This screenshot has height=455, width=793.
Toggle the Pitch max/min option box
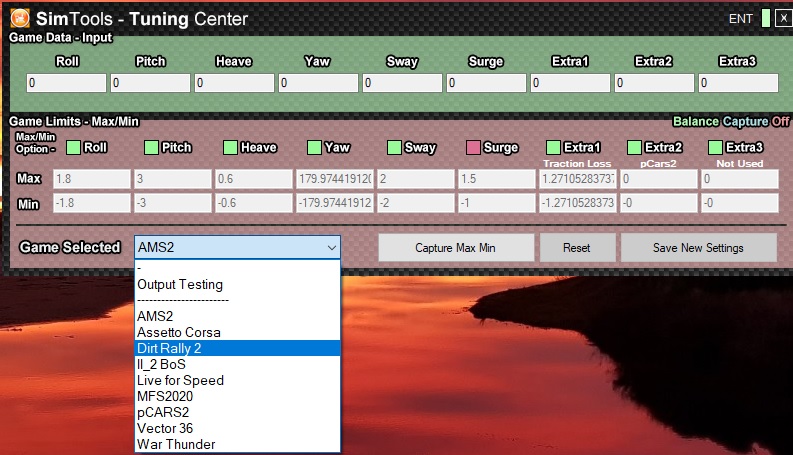click(151, 148)
